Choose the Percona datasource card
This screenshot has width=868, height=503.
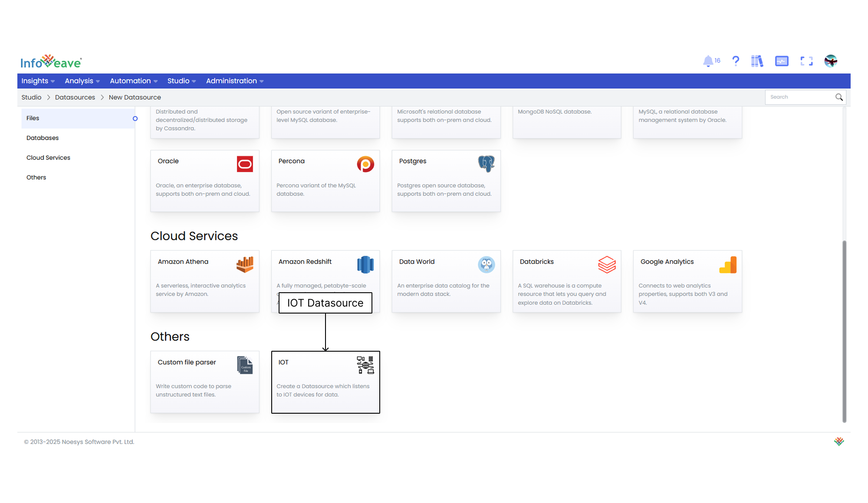[x=325, y=181]
